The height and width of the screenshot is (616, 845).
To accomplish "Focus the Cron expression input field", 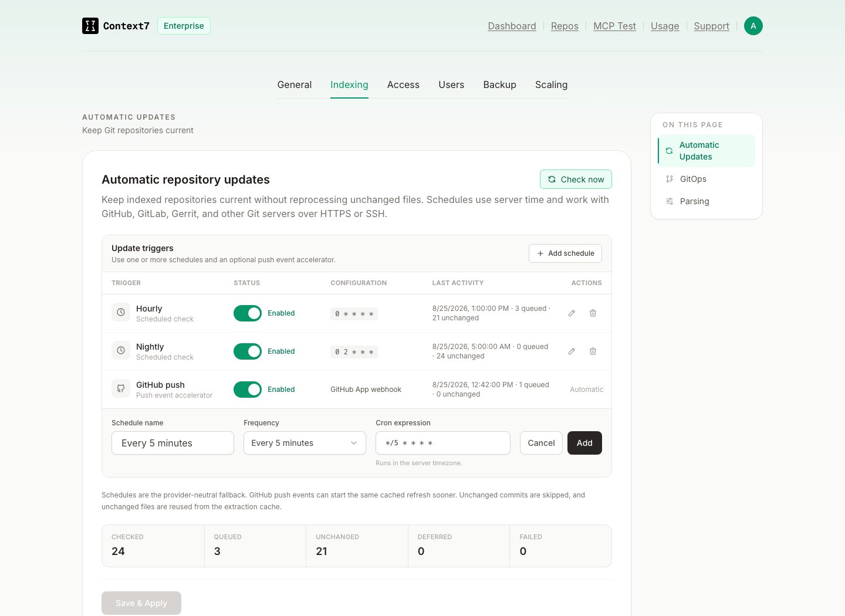I will pos(443,443).
